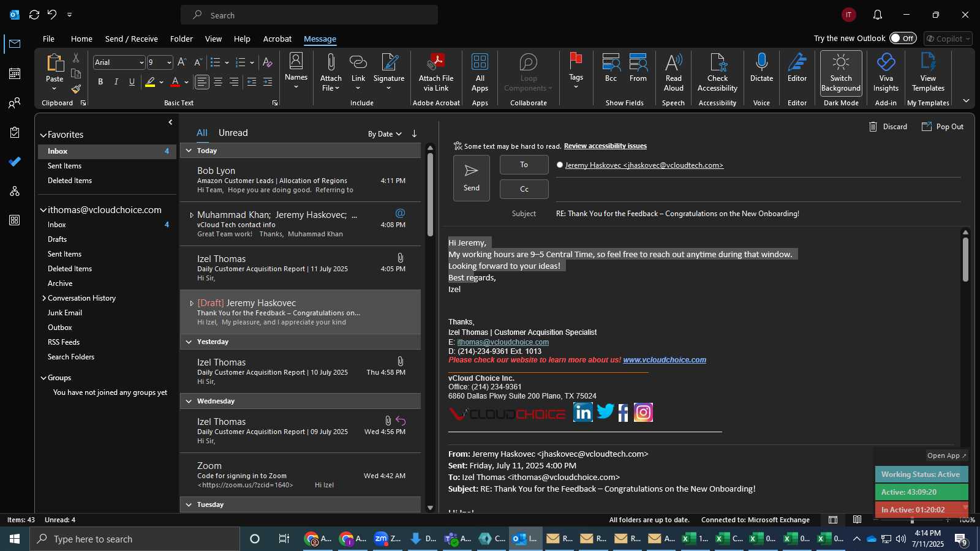Select the Format Painter brush

(x=76, y=89)
